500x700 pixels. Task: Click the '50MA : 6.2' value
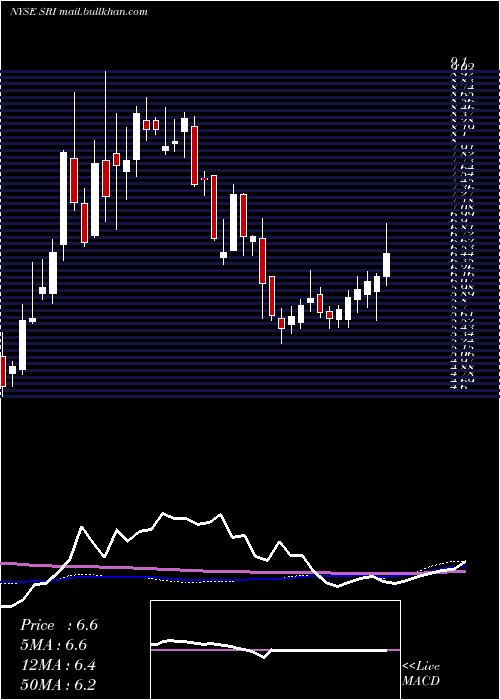58,685
